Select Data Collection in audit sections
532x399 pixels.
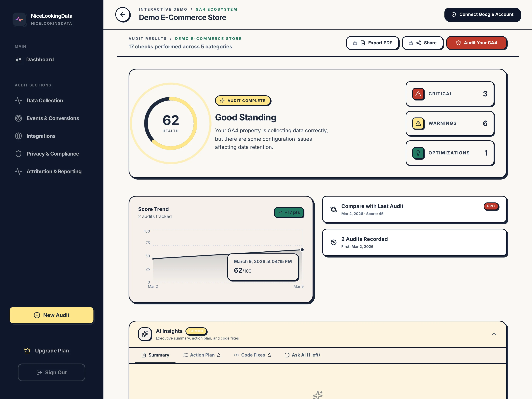(x=45, y=100)
